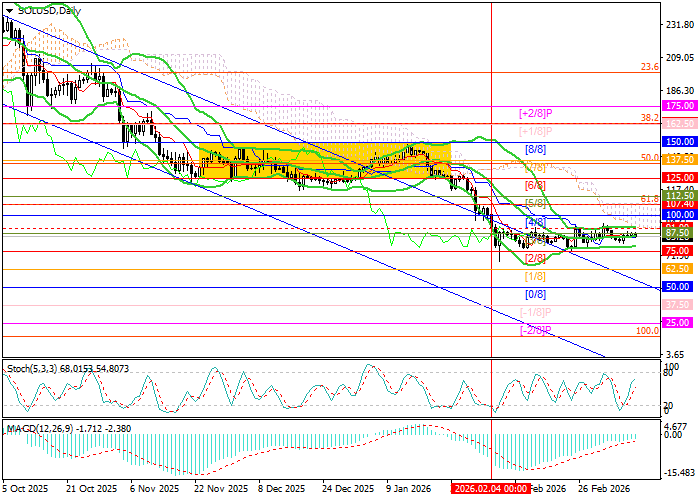Click the red 2026.02.04 date marker

pyautogui.click(x=490, y=489)
